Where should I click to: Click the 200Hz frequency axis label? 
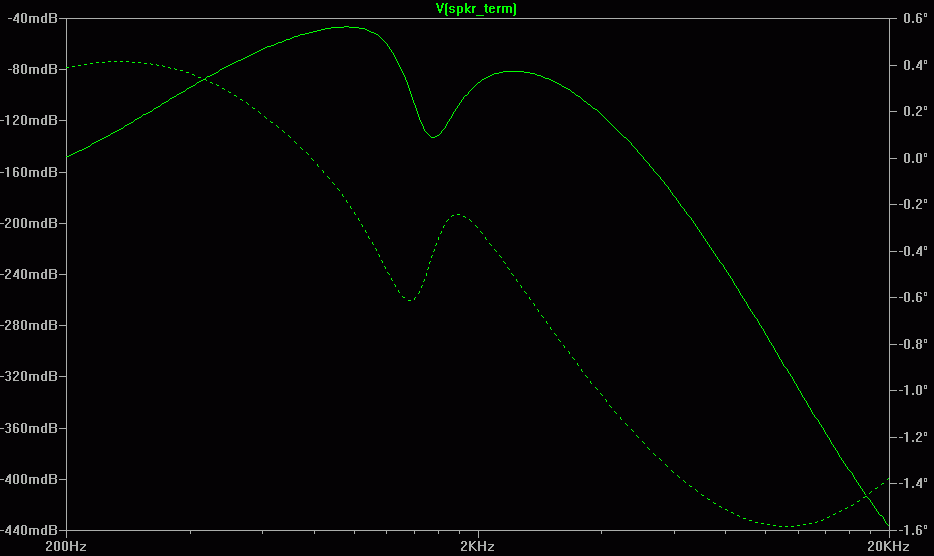pyautogui.click(x=66, y=546)
